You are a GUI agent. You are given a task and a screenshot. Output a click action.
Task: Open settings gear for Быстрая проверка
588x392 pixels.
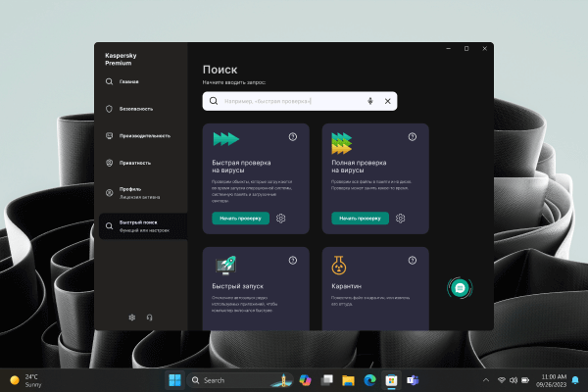coord(281,219)
